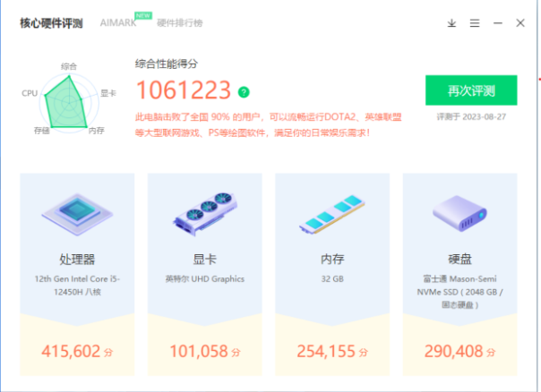
Task: Switch to 硬件排行榜 tab
Action: (x=180, y=23)
